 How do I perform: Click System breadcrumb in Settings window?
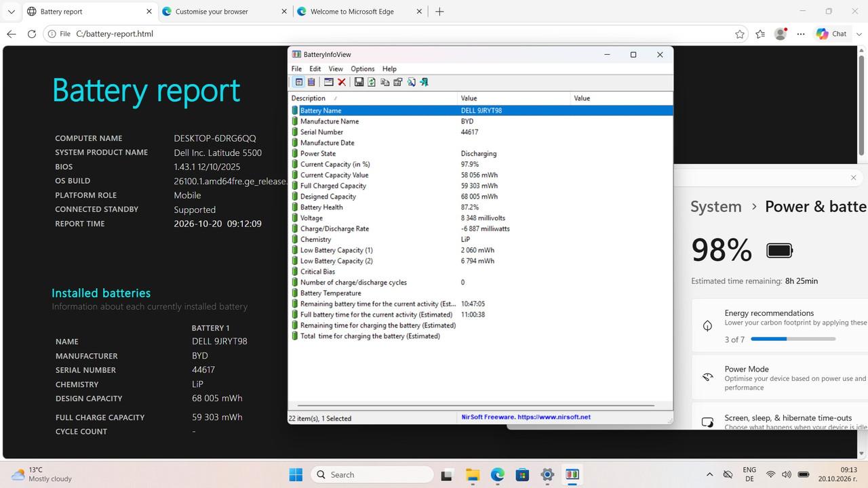click(716, 207)
